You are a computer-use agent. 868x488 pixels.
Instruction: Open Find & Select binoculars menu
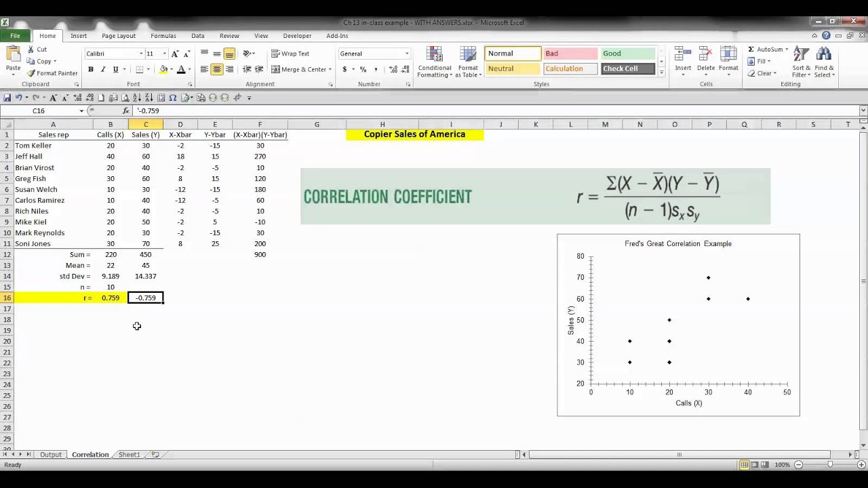coord(824,62)
